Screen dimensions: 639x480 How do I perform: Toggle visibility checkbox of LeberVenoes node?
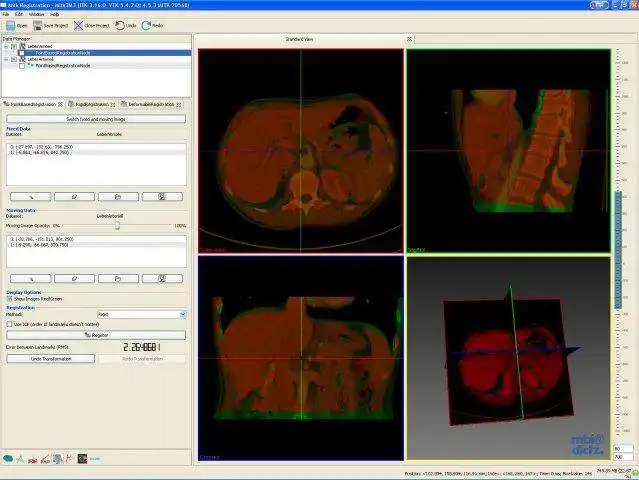coord(14,46)
